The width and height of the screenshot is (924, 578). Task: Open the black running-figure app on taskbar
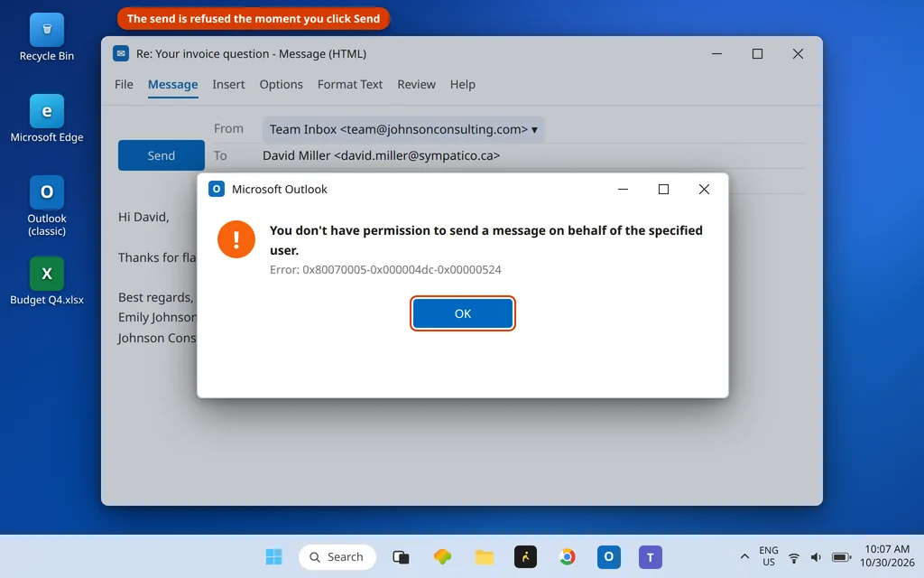pos(525,556)
